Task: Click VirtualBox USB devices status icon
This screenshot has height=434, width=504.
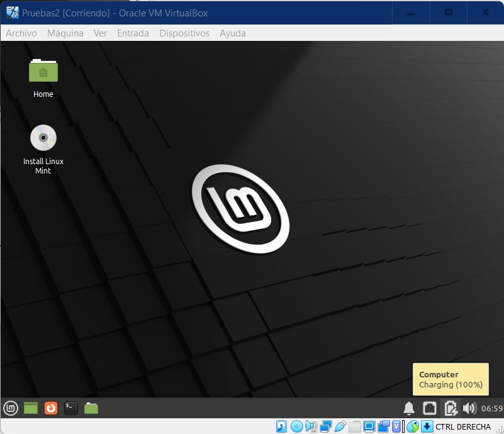Action: pos(340,427)
